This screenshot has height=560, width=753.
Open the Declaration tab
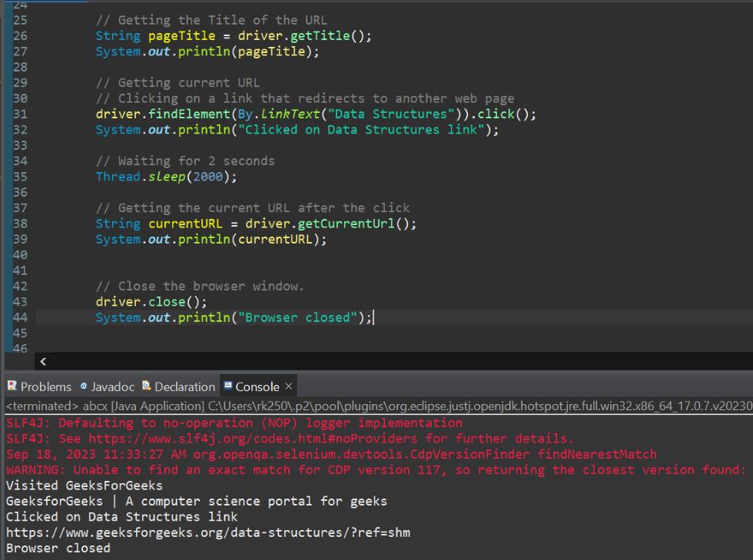(178, 386)
